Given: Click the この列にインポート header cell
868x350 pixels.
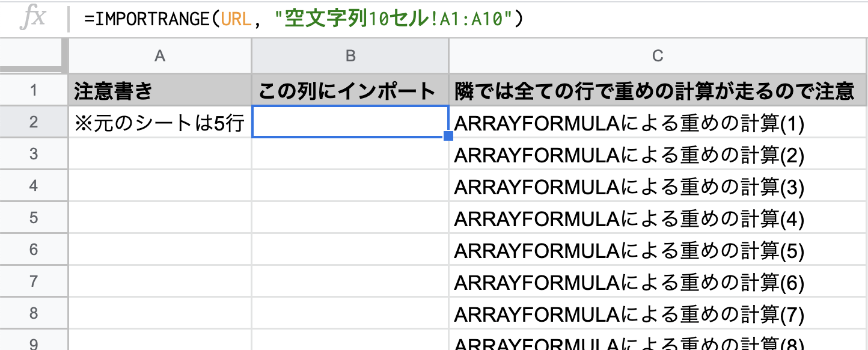Looking at the screenshot, I should [349, 88].
